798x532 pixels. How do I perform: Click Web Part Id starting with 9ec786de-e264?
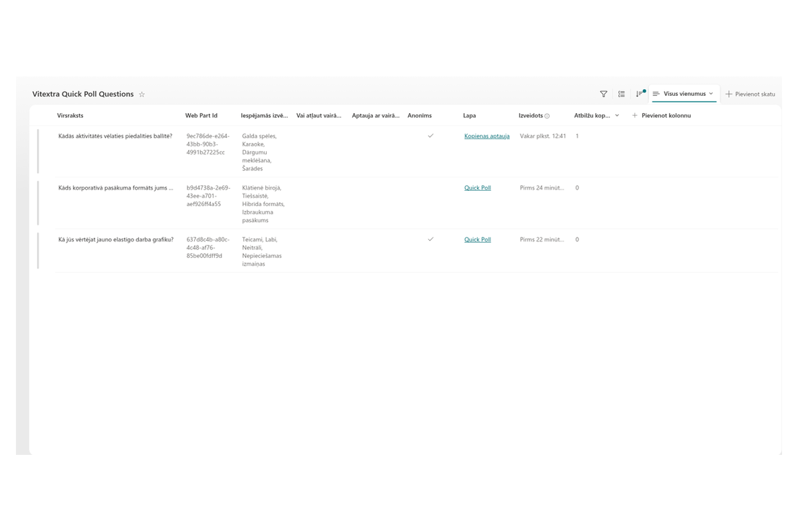(207, 144)
